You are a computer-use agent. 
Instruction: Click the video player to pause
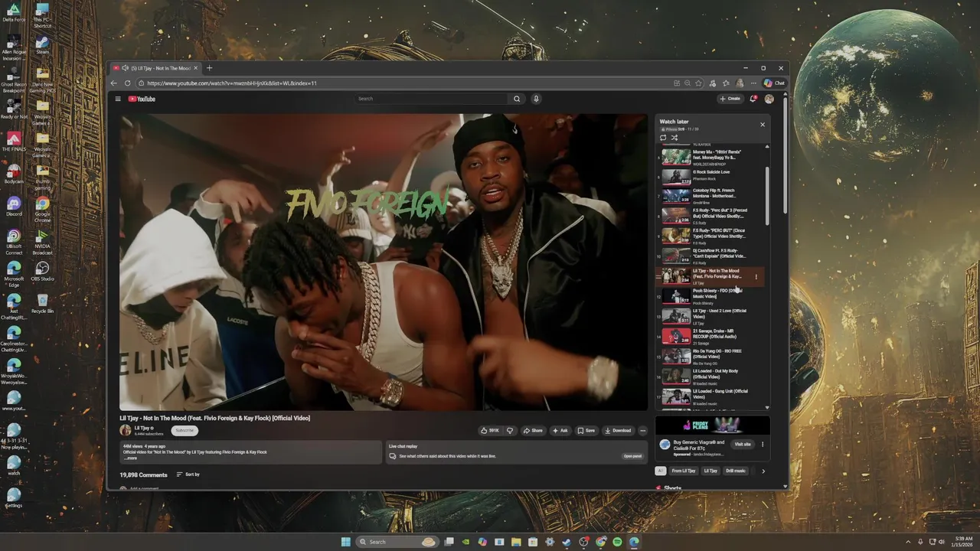(x=383, y=262)
